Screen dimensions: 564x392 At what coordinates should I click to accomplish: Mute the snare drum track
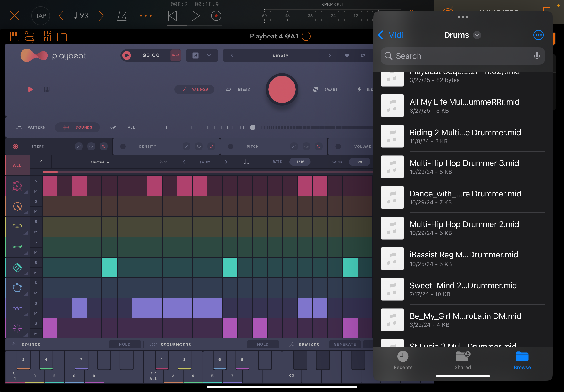36,212
